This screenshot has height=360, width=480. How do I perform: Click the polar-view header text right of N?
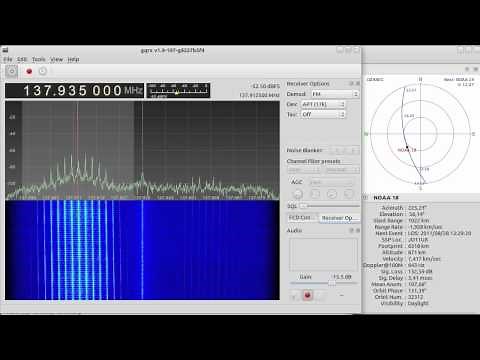point(459,82)
